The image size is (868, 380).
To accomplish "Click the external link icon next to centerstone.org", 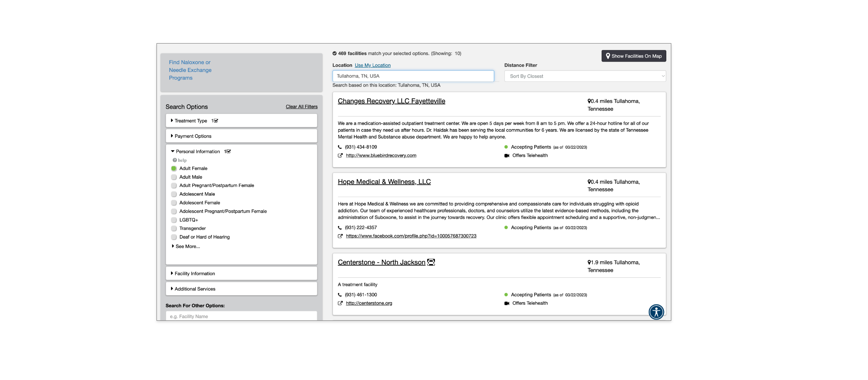I will (x=340, y=303).
